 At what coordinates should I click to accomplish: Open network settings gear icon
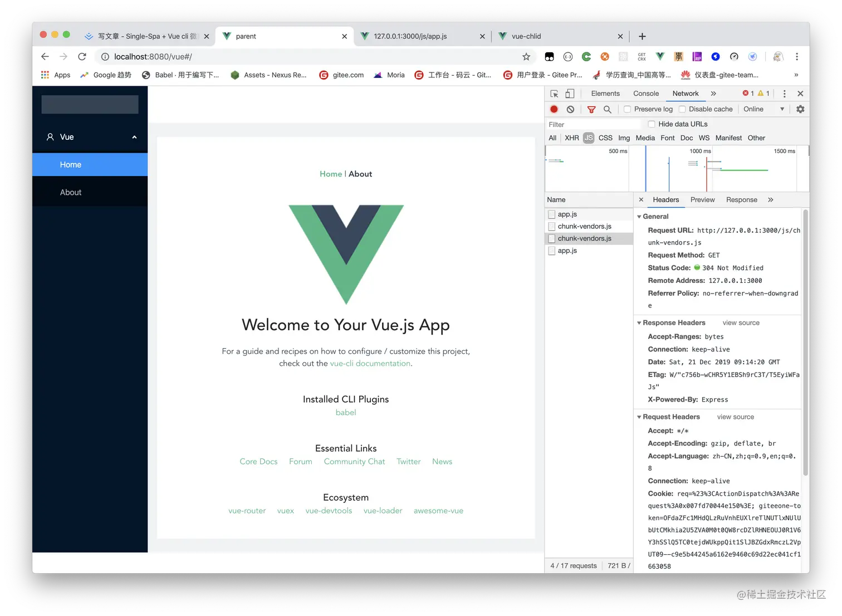800,109
